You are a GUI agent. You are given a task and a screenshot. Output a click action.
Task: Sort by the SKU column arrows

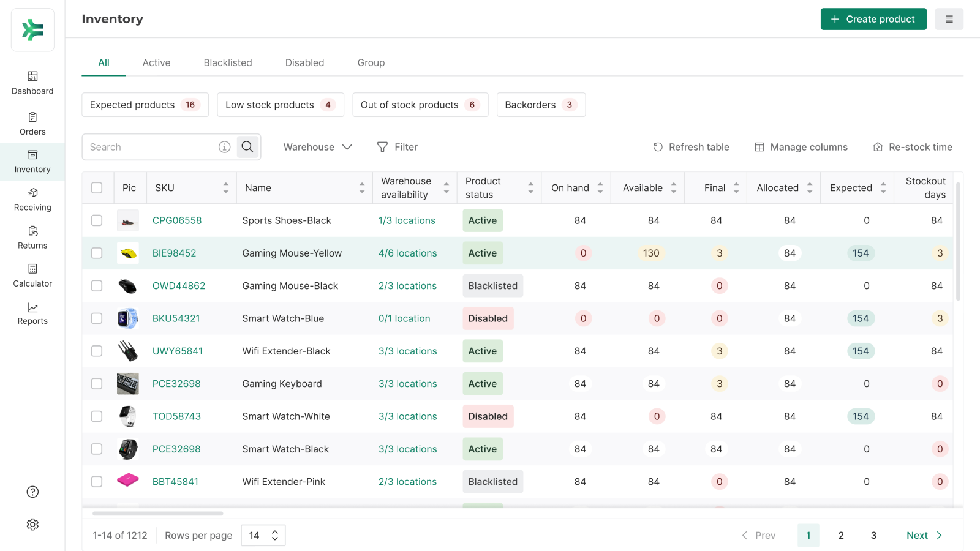(x=226, y=188)
